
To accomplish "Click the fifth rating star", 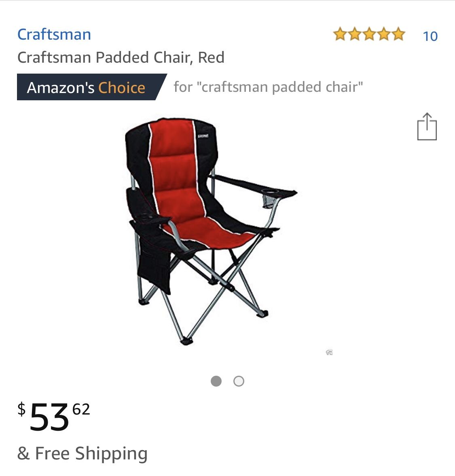I will click(398, 34).
